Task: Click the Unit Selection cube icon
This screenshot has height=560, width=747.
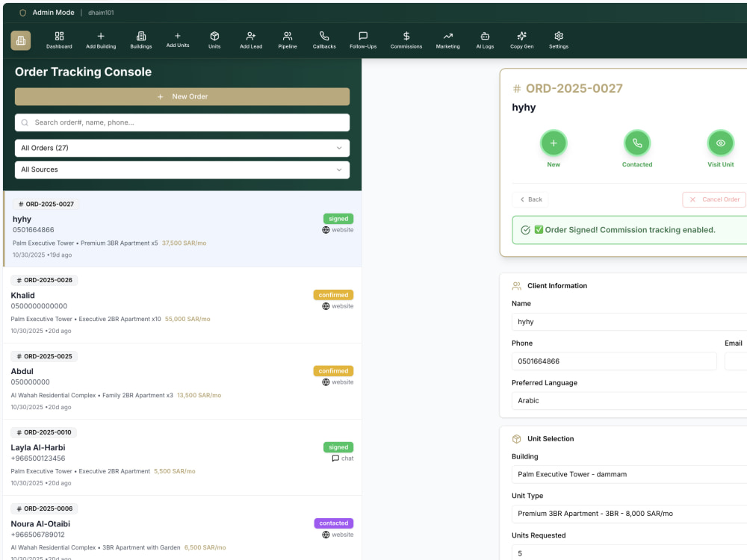Action: pos(516,438)
